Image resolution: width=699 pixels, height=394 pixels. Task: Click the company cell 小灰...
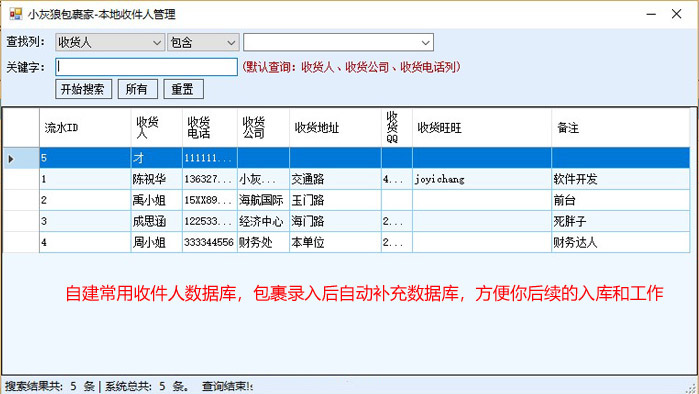263,179
